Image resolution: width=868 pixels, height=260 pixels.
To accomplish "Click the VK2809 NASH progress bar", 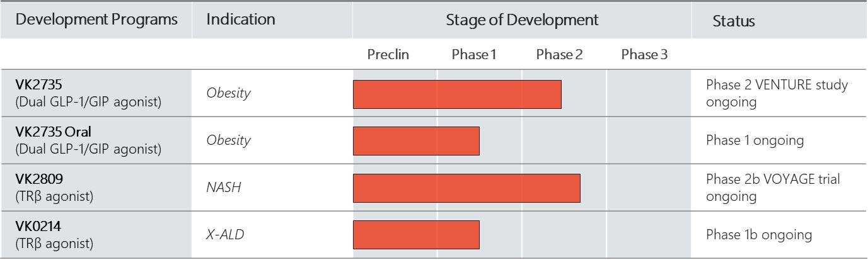I will (466, 188).
